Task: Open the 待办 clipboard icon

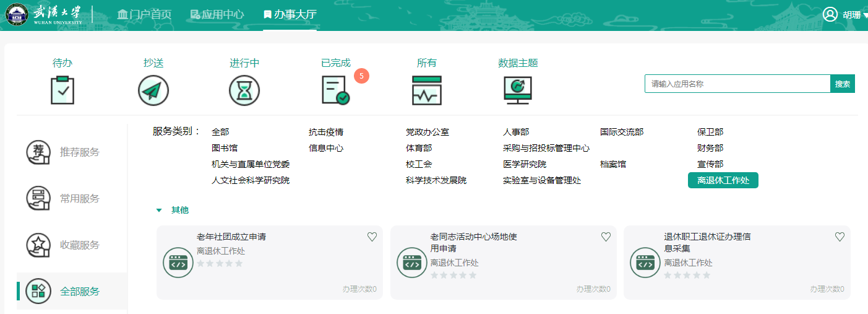Action: (x=62, y=90)
